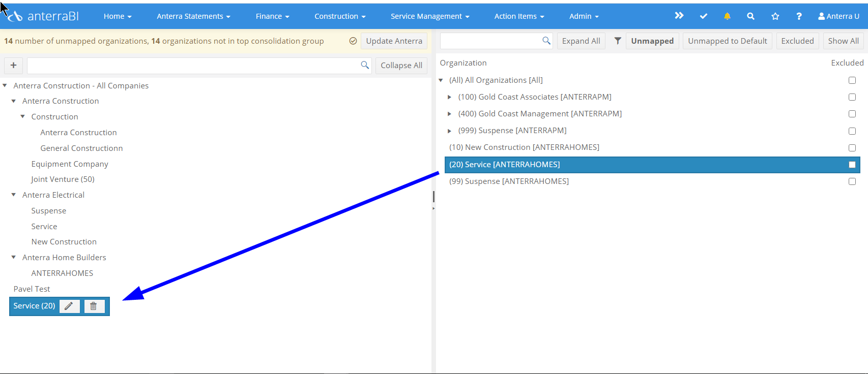The width and height of the screenshot is (868, 374).
Task: Collapse the Anterra Construction tree node
Action: pyautogui.click(x=14, y=101)
